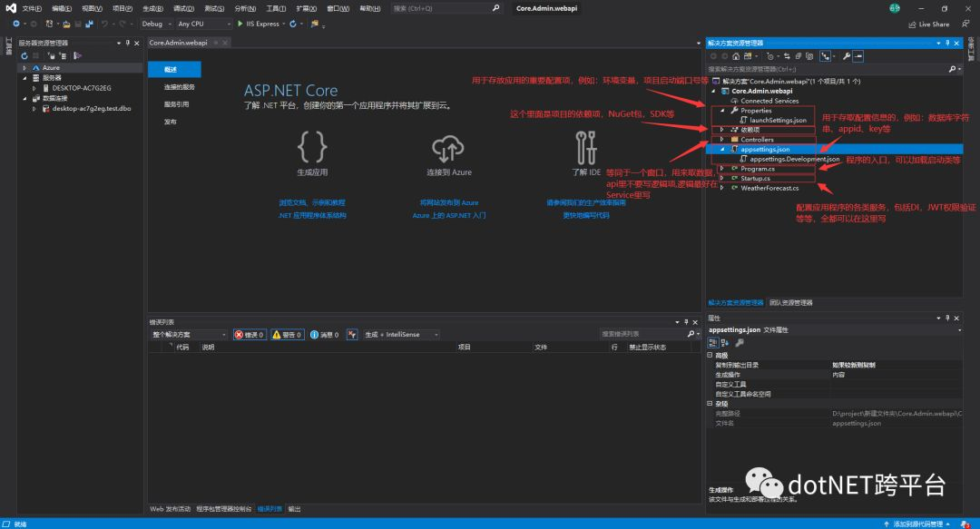
Task: Click the navigate backward toolbar icon
Action: click(16, 24)
